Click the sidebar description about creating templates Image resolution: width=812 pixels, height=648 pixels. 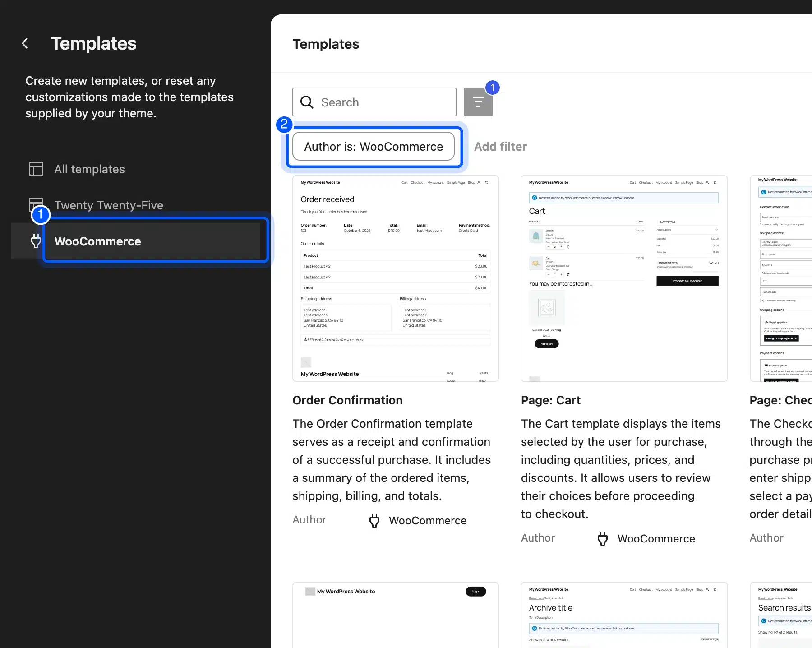[129, 97]
